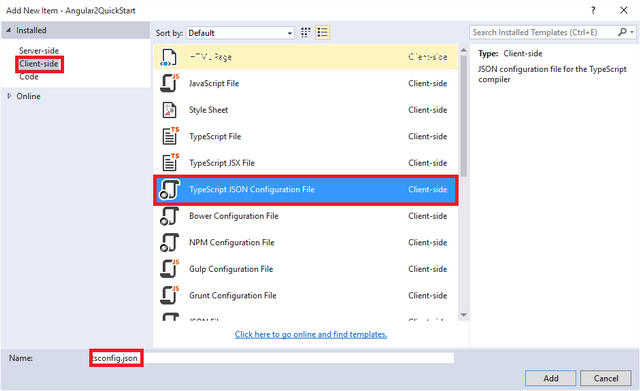Click the Style Sheet template icon
This screenshot has height=391, width=640.
[169, 110]
